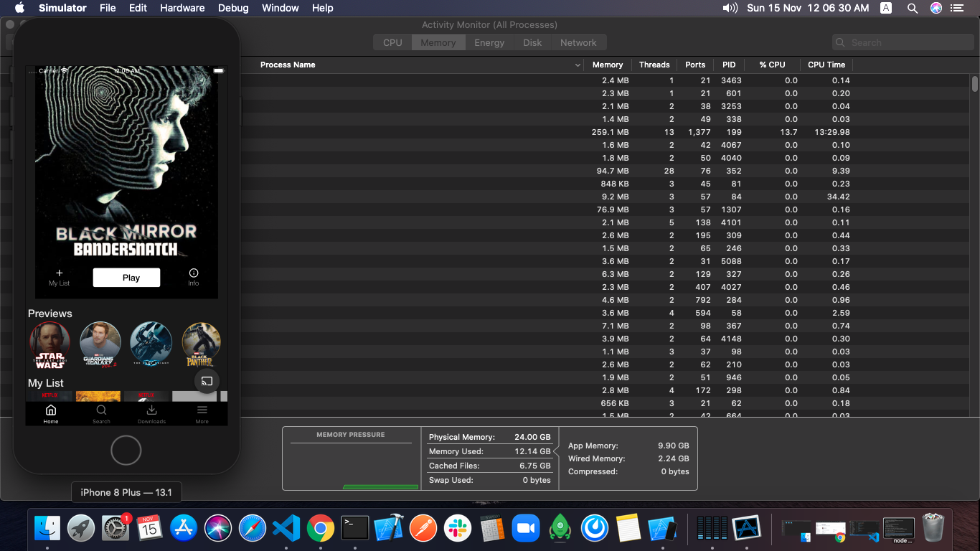Open Terminal from the Dock

click(x=354, y=529)
